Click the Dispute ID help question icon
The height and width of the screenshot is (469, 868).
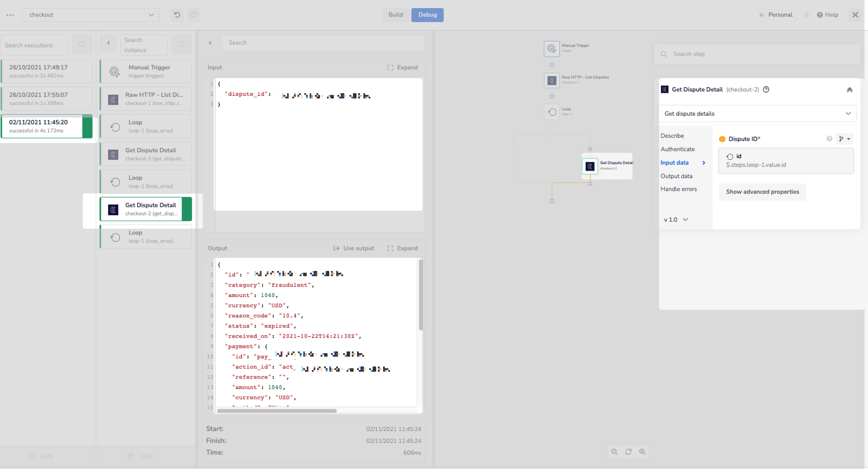[829, 139]
